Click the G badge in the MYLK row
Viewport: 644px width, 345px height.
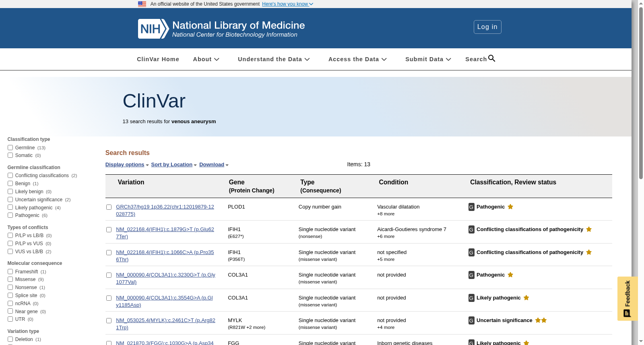pyautogui.click(x=471, y=320)
